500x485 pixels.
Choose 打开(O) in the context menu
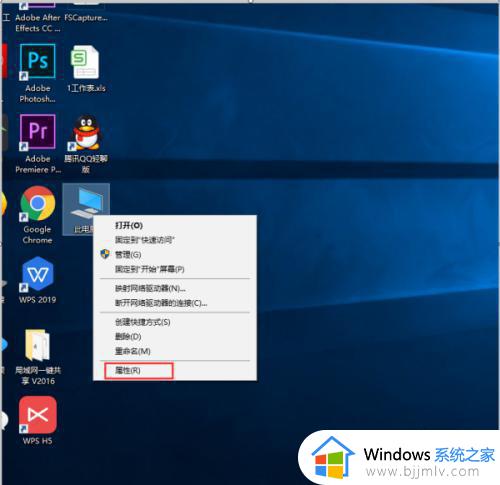129,225
